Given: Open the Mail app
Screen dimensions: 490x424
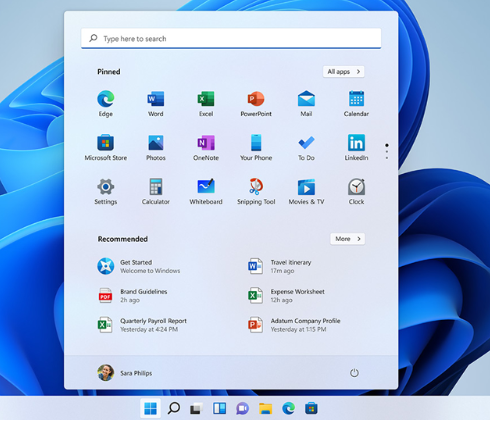Looking at the screenshot, I should pos(306,104).
